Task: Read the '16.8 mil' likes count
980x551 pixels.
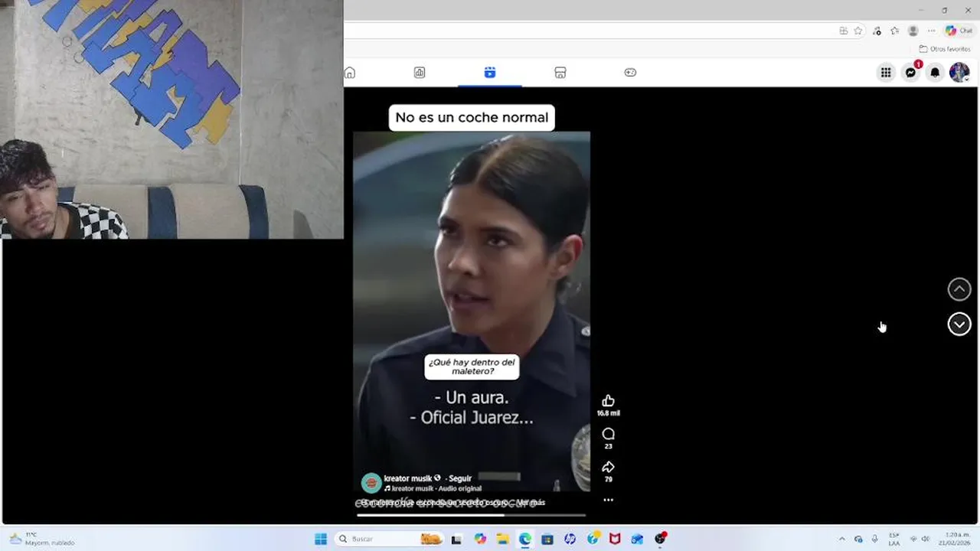Action: pos(608,413)
